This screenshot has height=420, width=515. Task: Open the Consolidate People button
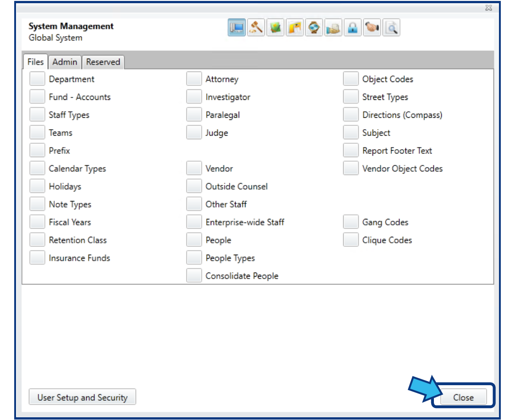[194, 275]
